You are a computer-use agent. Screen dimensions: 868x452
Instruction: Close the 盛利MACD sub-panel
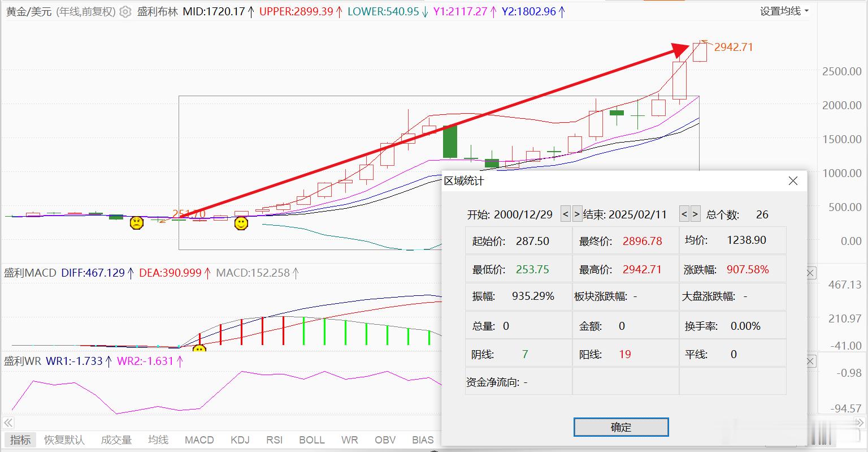point(810,273)
